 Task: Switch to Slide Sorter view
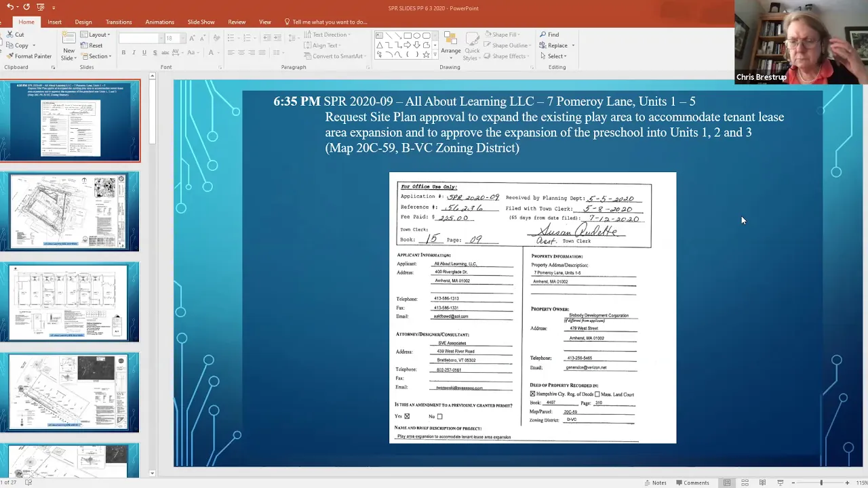(745, 483)
